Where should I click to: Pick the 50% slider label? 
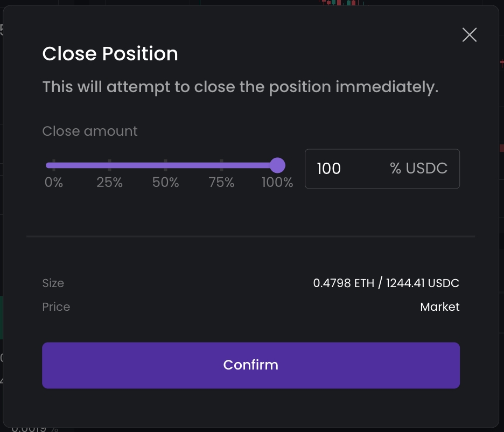click(x=166, y=183)
